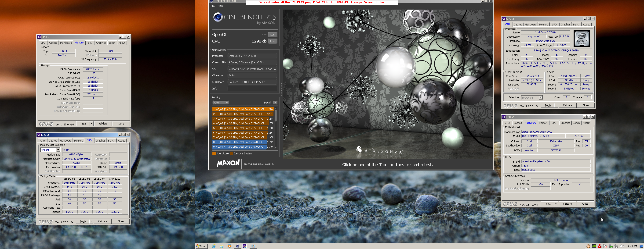
Task: Switch to SPD tab in Memory CPU-Z window
Action: click(90, 43)
